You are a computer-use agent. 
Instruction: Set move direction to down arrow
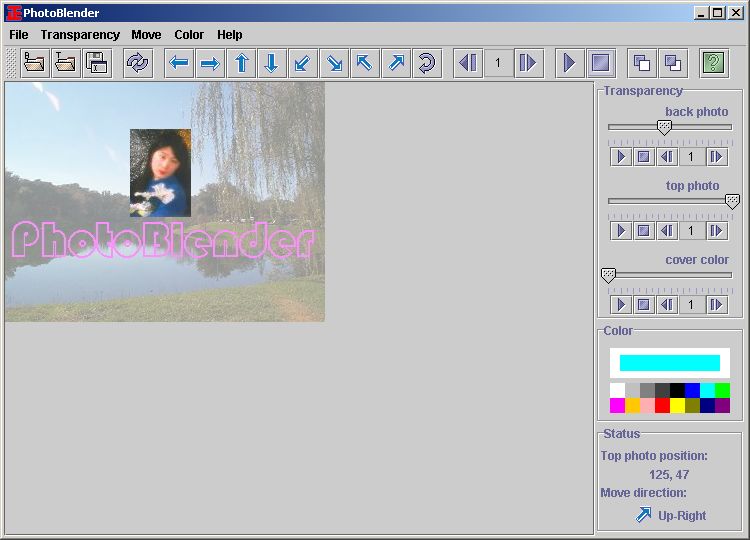[272, 63]
